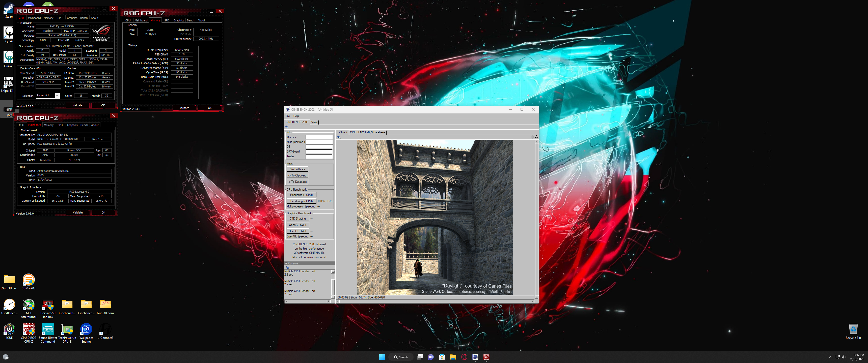Image resolution: width=868 pixels, height=363 pixels.
Task: Open the TechPowerUp GPU-Z shortcut
Action: click(x=67, y=333)
